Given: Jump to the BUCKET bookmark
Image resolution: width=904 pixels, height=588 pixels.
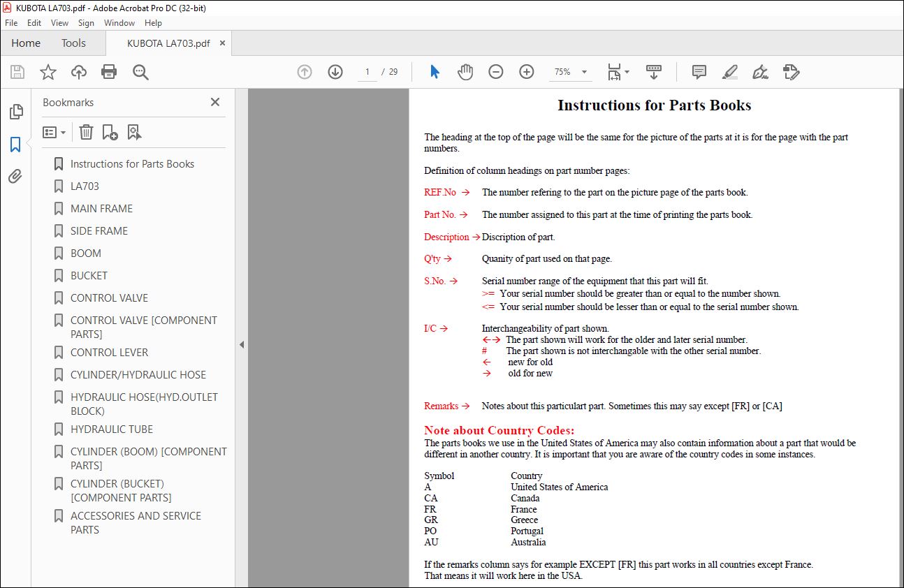Looking at the screenshot, I should [x=89, y=276].
